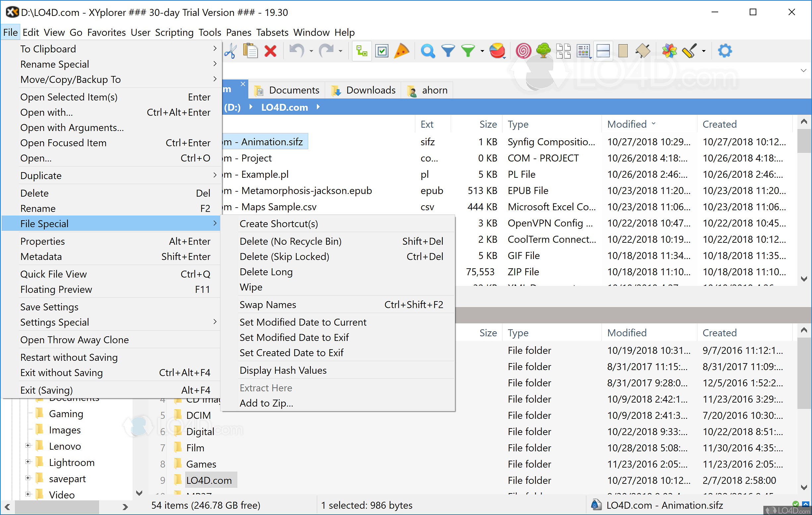Switch to the Downloads tab

[x=364, y=90]
